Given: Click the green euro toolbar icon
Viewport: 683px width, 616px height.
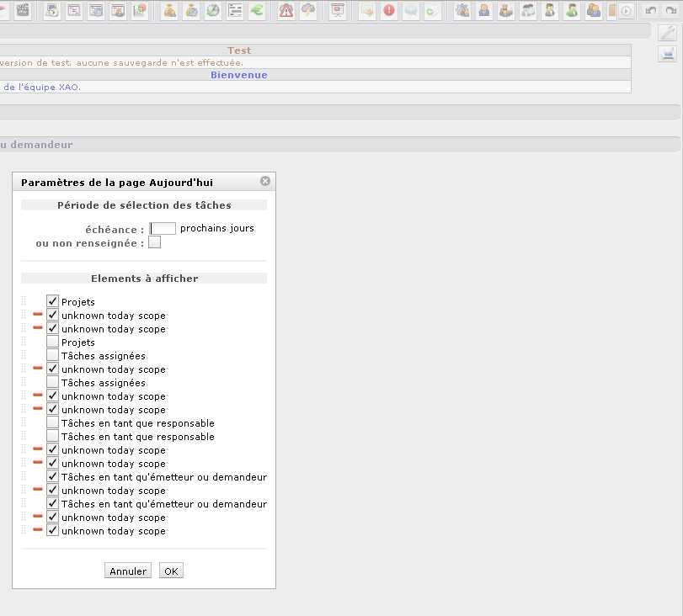Looking at the screenshot, I should click(x=257, y=11).
